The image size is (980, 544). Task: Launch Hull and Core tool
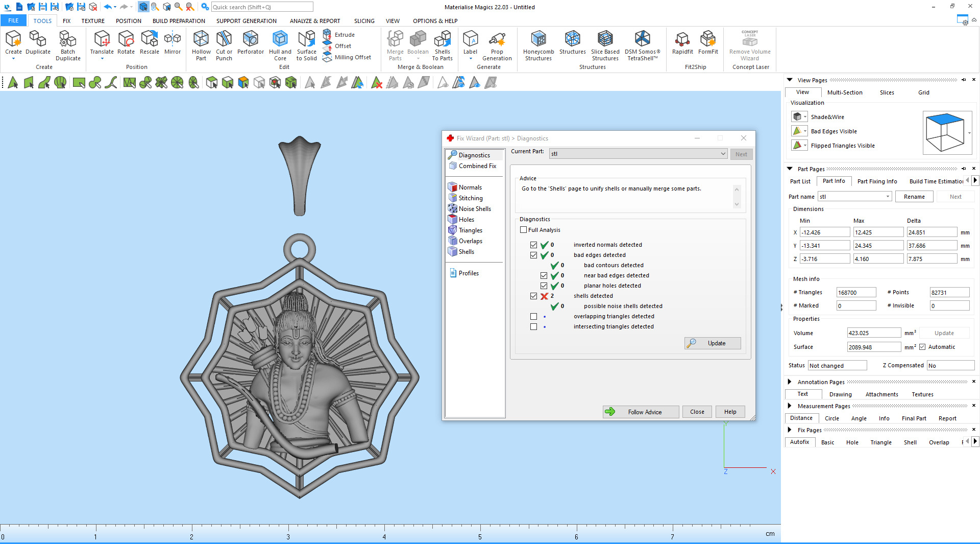(x=280, y=45)
